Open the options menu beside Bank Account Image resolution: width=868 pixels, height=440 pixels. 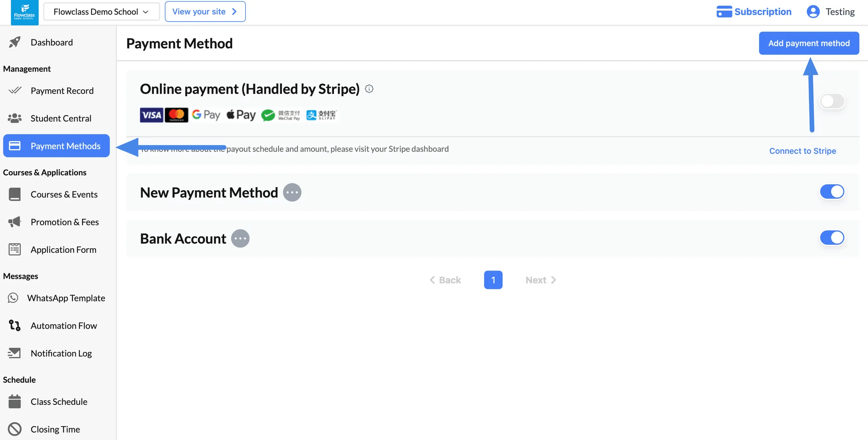240,238
